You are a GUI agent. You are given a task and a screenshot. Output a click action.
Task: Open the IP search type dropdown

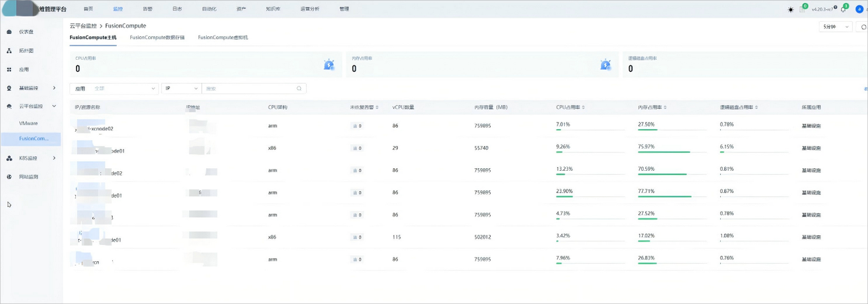point(181,88)
